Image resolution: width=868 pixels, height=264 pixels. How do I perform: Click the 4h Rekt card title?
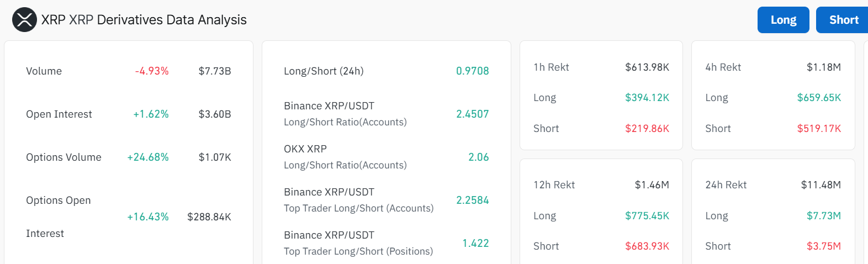[x=723, y=67]
